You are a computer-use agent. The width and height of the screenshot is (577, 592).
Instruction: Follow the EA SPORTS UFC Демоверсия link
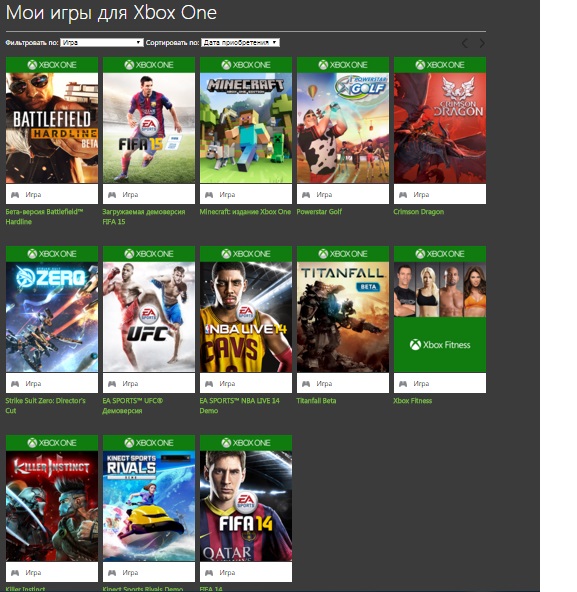(x=133, y=406)
